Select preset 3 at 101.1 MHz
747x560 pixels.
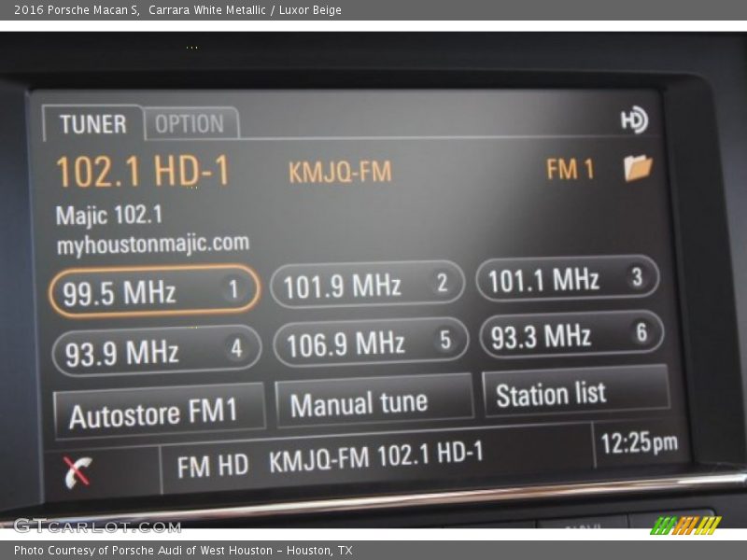coord(568,278)
